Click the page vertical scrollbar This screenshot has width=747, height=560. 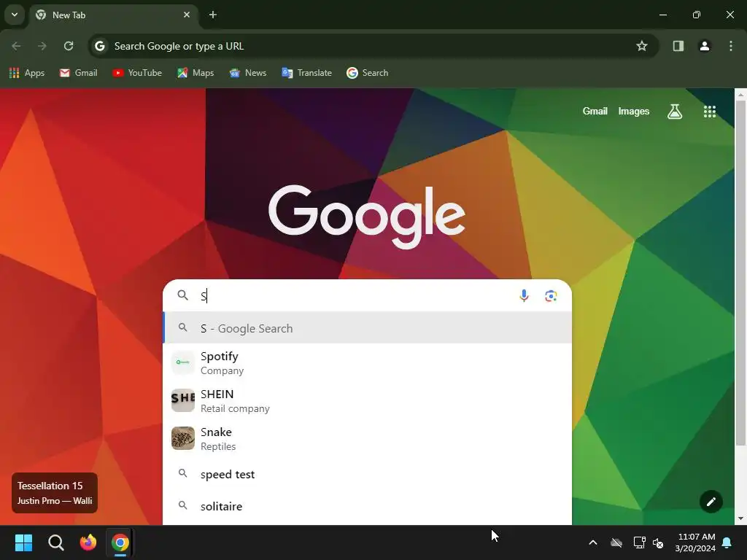tap(740, 273)
